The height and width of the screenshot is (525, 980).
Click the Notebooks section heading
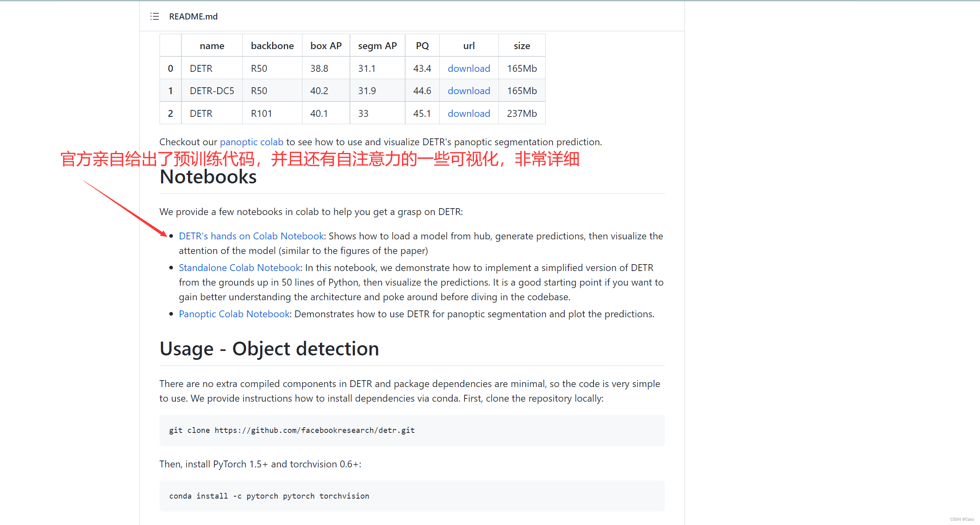pos(208,177)
